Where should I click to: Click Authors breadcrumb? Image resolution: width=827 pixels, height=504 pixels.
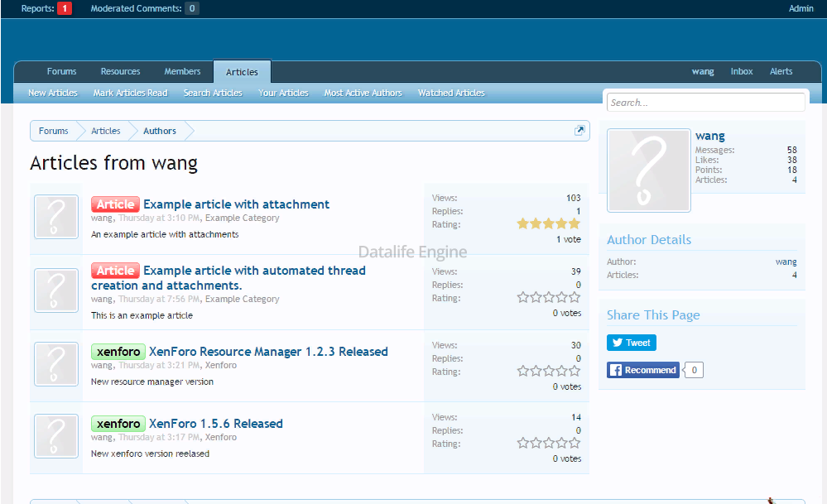(160, 131)
